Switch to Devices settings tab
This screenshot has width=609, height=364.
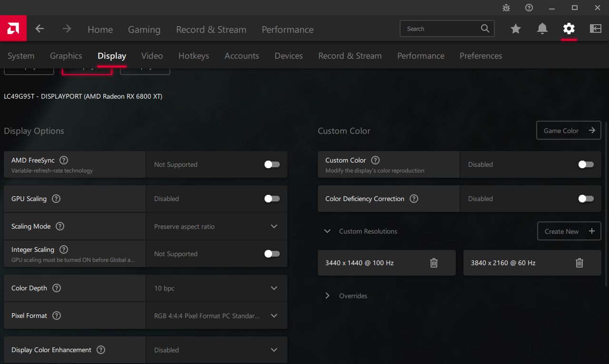tap(289, 56)
